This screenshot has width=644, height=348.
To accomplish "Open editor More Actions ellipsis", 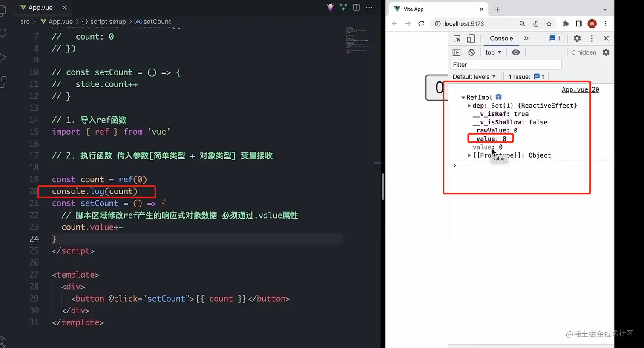I will tap(369, 7).
